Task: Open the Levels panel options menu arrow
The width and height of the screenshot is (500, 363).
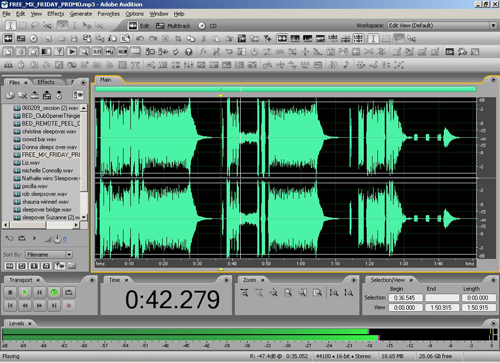Action: pos(493,323)
